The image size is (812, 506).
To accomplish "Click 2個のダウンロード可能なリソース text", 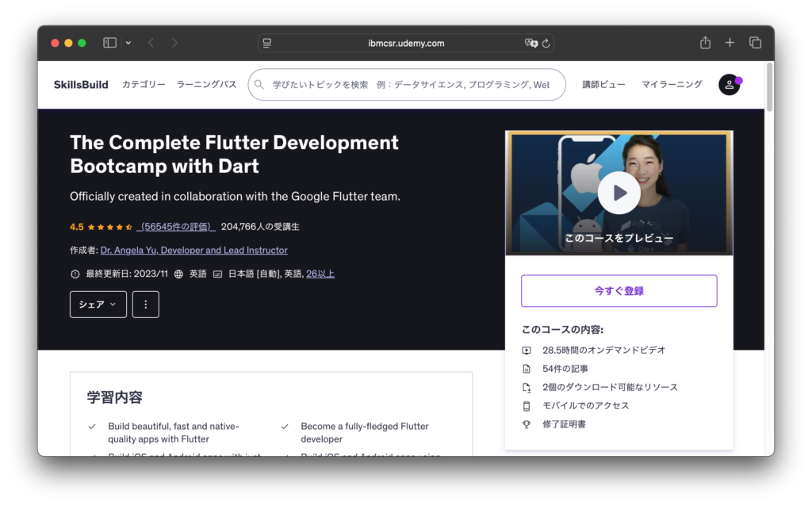I will [x=610, y=387].
